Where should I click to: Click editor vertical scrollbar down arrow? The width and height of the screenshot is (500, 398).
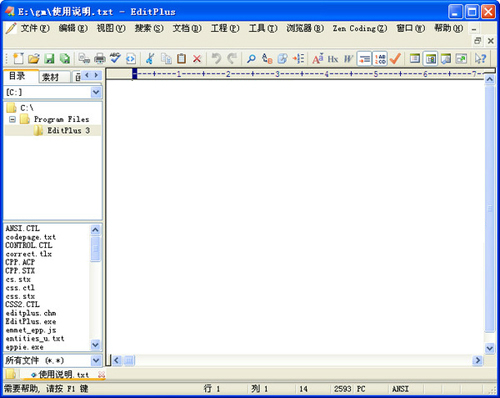click(489, 349)
